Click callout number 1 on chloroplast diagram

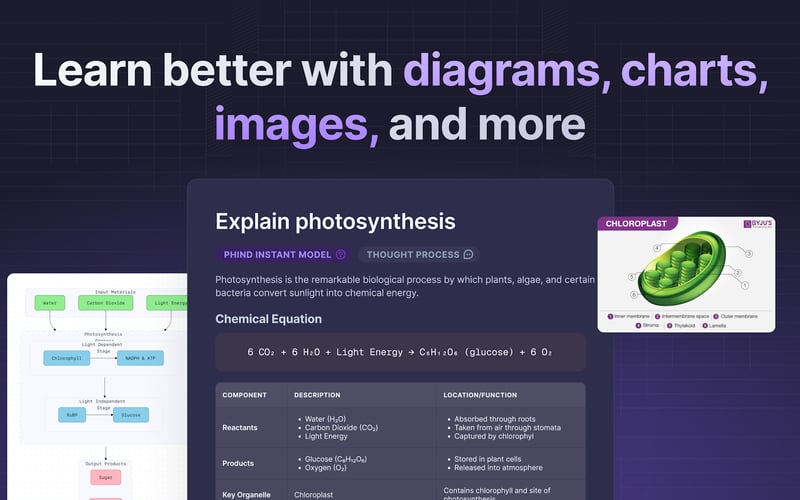click(x=745, y=286)
